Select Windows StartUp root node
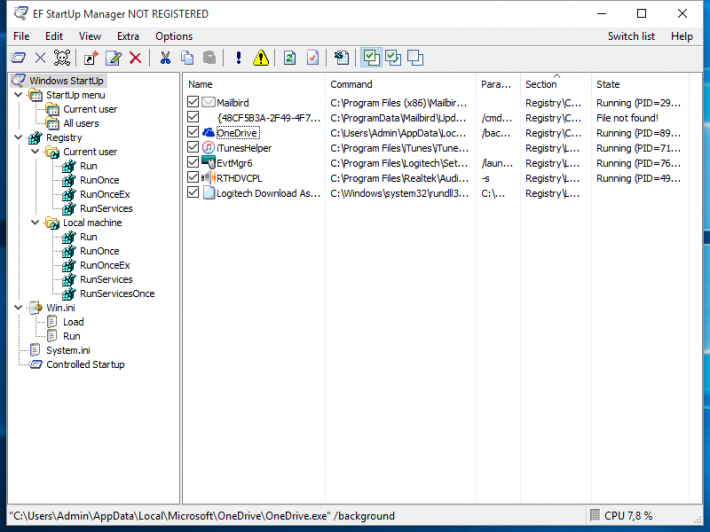 (x=66, y=81)
